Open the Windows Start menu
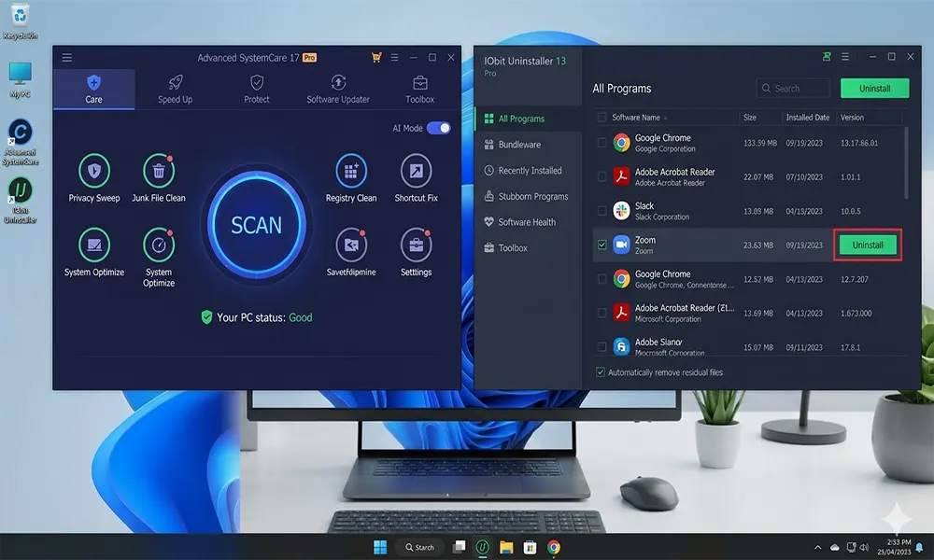Image resolution: width=934 pixels, height=560 pixels. pyautogui.click(x=379, y=547)
